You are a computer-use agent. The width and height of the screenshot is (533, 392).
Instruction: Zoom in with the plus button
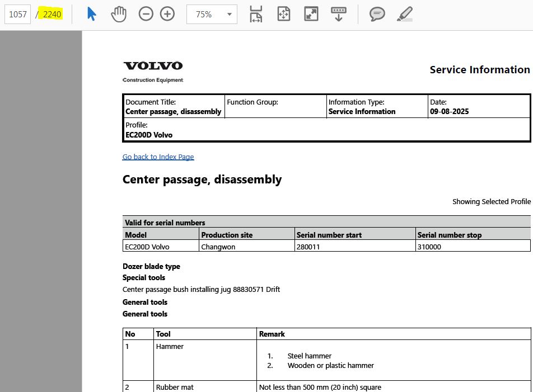coord(167,14)
